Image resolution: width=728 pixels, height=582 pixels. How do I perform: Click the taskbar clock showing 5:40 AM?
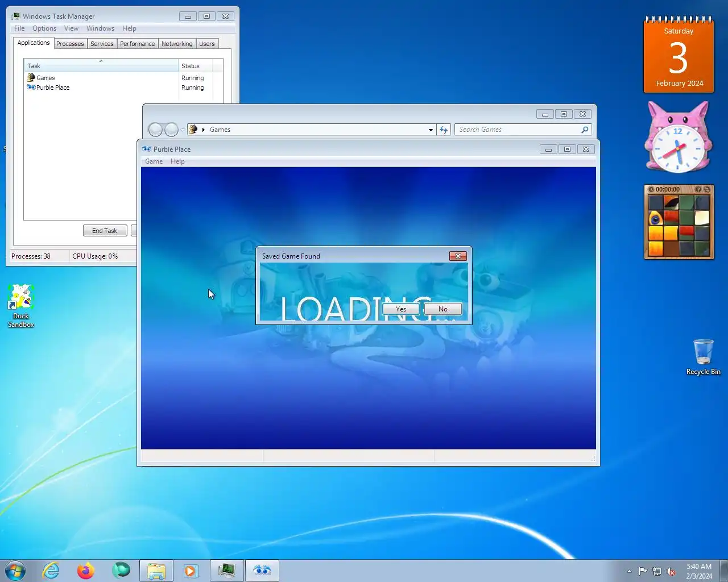[699, 571]
